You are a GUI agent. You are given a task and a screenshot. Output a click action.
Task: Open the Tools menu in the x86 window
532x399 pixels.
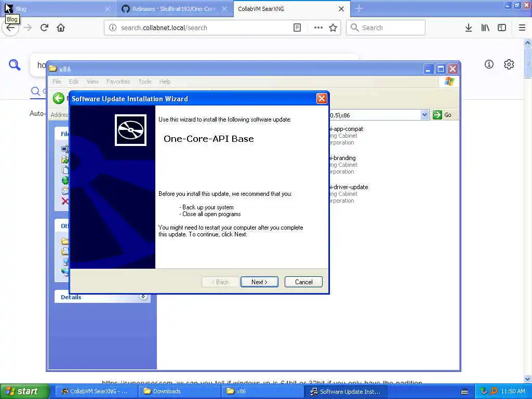(x=144, y=82)
